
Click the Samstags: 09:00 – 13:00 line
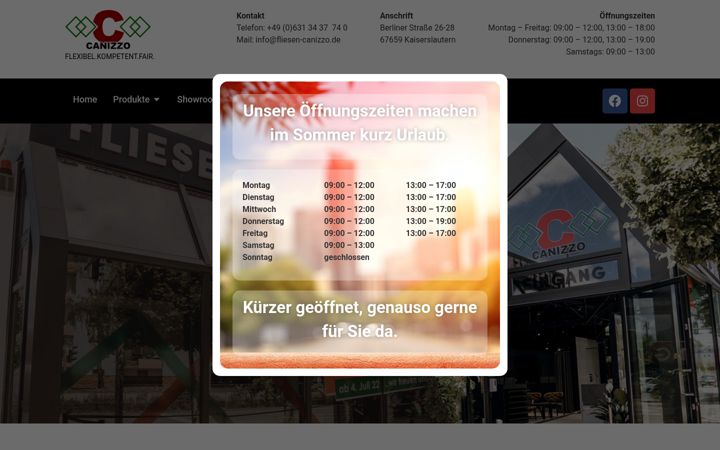click(x=610, y=52)
